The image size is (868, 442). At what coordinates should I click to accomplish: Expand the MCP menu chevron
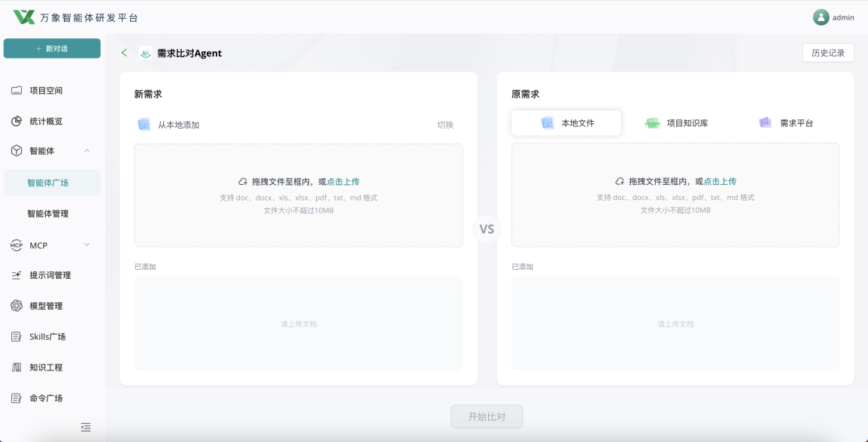click(x=87, y=244)
